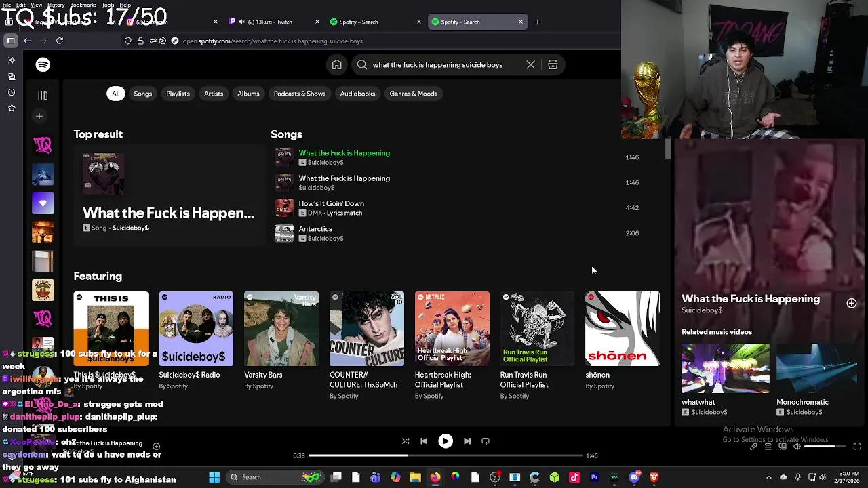Adjust the Spotify volume slider
The image size is (868, 488).
click(x=825, y=447)
